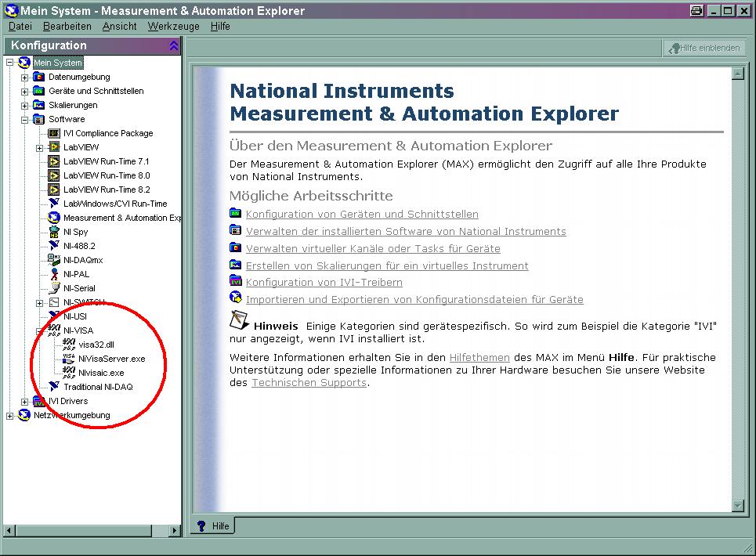Switch to the Hilfe tab at bottom
Image resolution: width=756 pixels, height=556 pixels.
tap(213, 525)
